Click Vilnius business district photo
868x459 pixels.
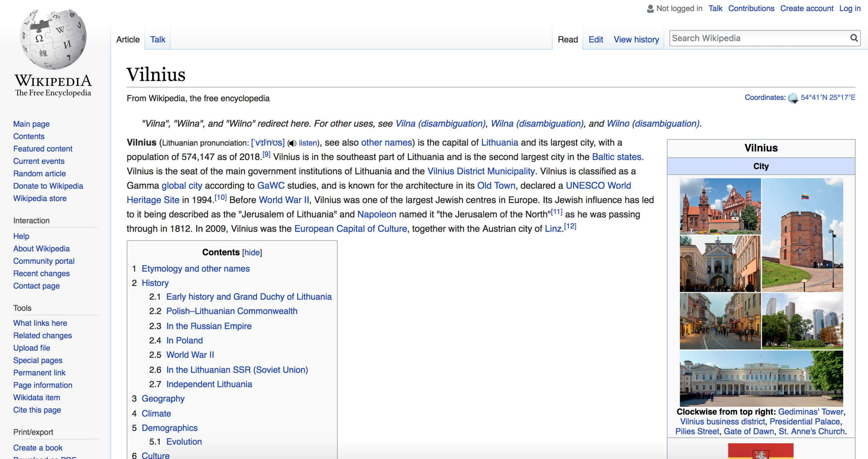[802, 321]
